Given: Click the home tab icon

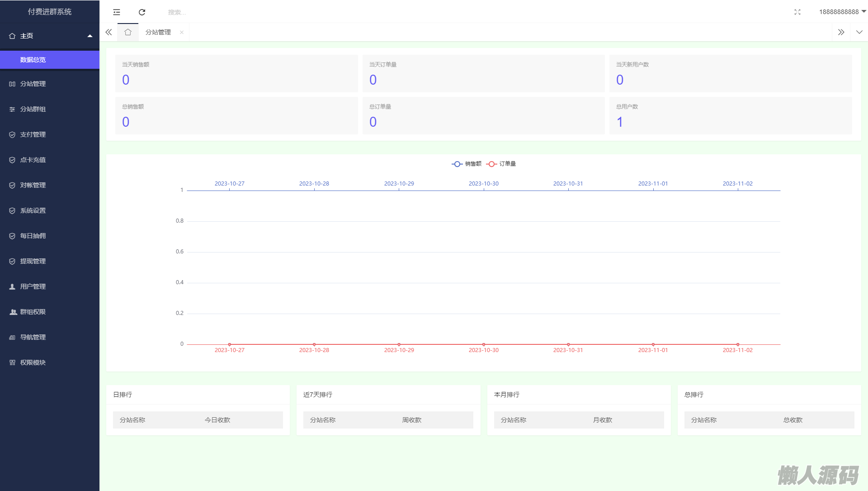Looking at the screenshot, I should pos(128,32).
